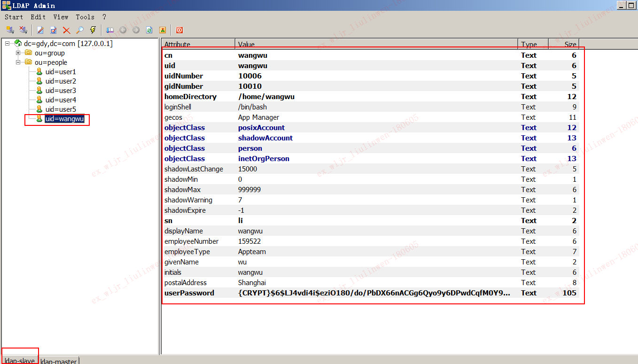The width and height of the screenshot is (638, 364).
Task: Select the gecos value App Manager
Action: point(258,117)
